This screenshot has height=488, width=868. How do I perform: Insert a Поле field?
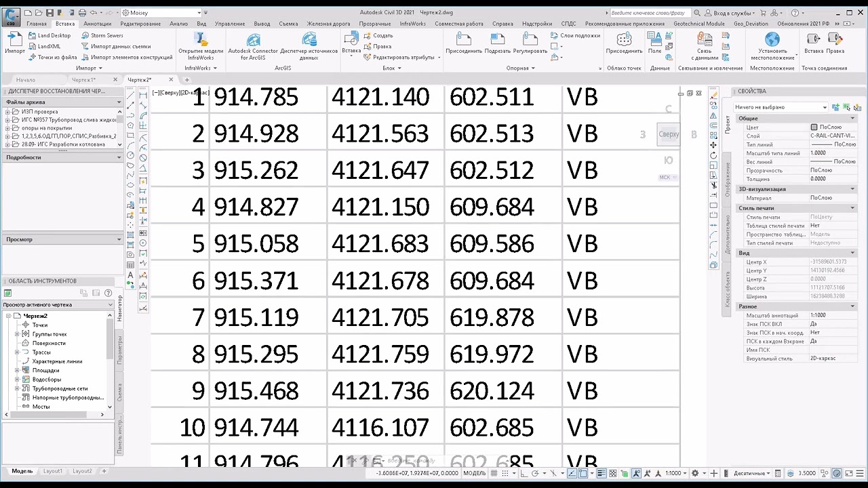(x=654, y=43)
